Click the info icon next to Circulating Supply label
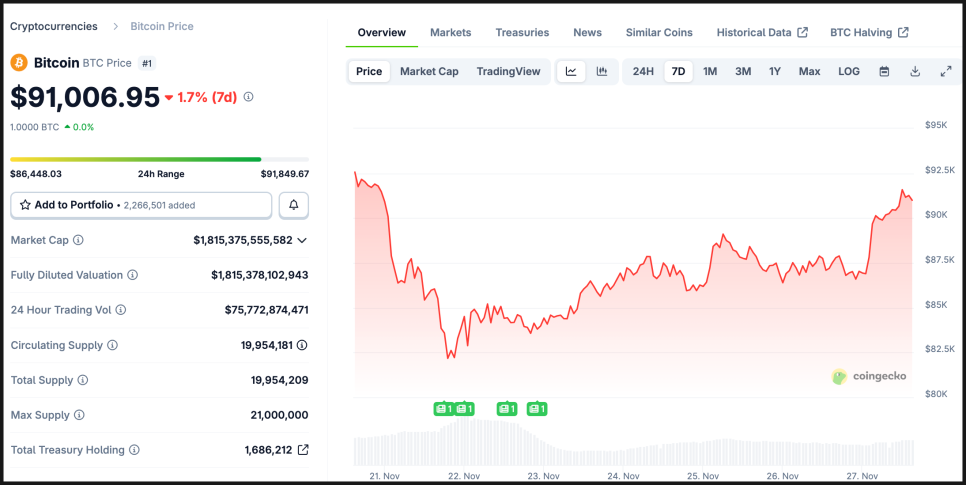This screenshot has width=966, height=485. [x=112, y=345]
